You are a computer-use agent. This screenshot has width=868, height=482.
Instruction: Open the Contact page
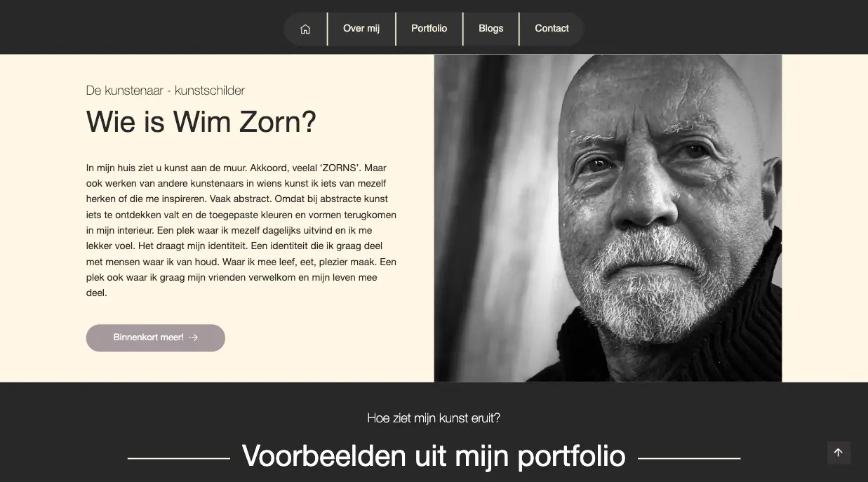click(x=552, y=29)
